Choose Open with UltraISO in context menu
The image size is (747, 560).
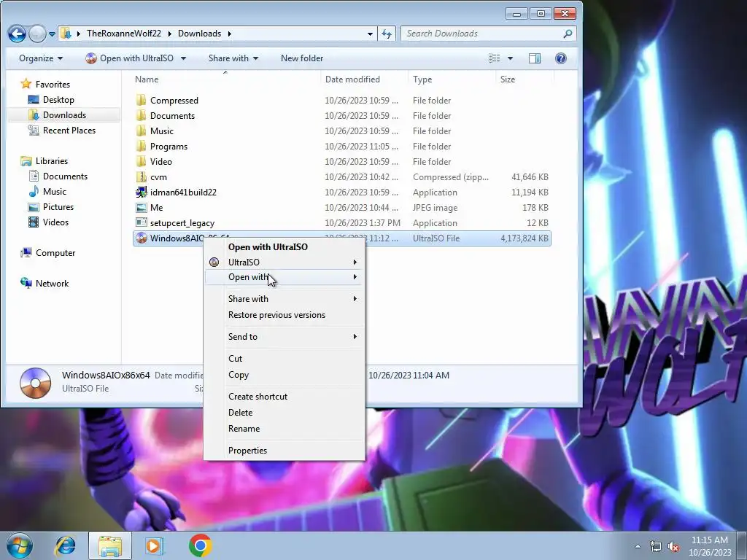coord(285,246)
